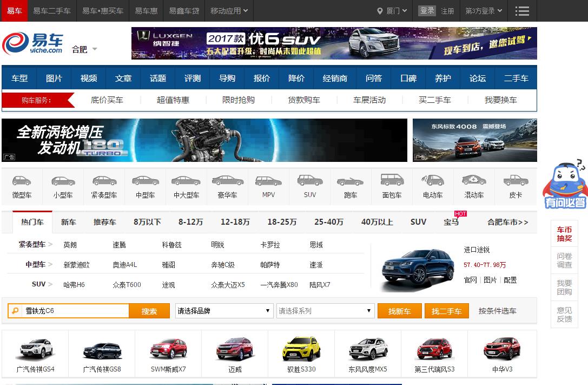
Task: Choose the 中型车 car silhouette icon
Action: click(146, 181)
